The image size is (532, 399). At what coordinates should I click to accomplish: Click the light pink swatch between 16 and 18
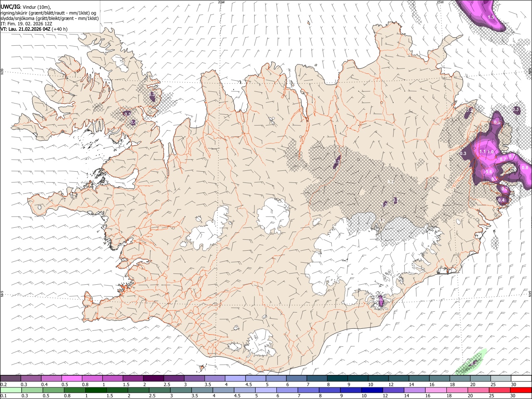[x=436, y=390]
